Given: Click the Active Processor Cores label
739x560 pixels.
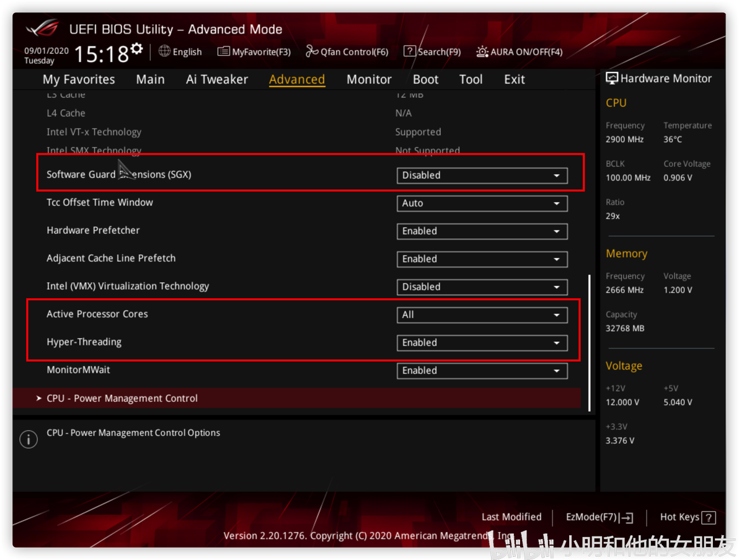Looking at the screenshot, I should (x=97, y=314).
